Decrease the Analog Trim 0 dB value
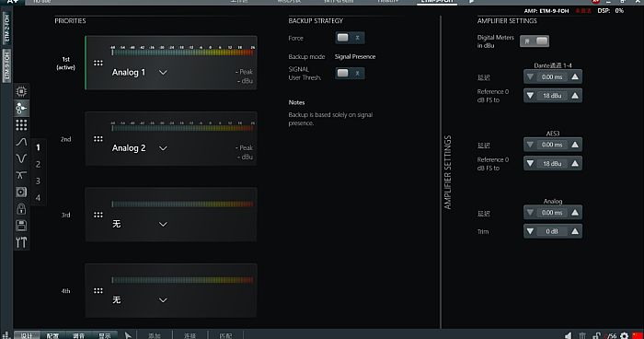The height and width of the screenshot is (339, 644). [x=530, y=231]
